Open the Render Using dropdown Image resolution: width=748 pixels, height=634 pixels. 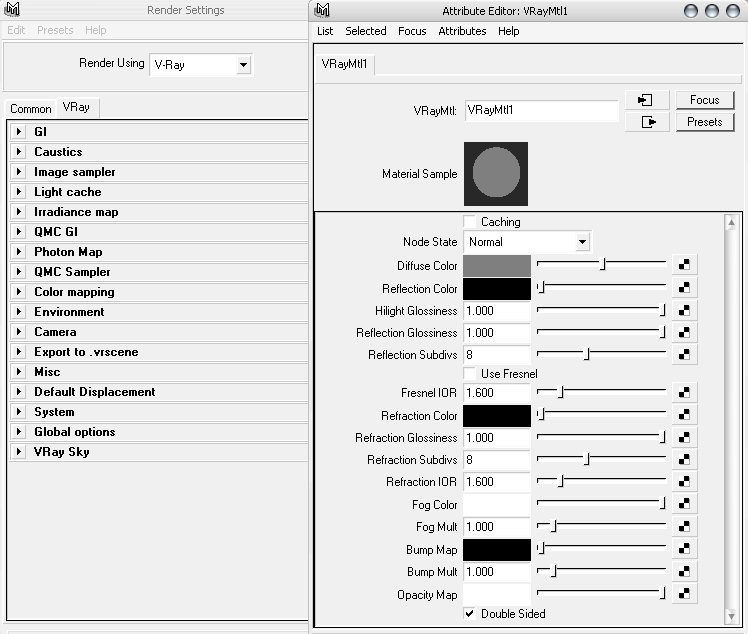[x=201, y=65]
